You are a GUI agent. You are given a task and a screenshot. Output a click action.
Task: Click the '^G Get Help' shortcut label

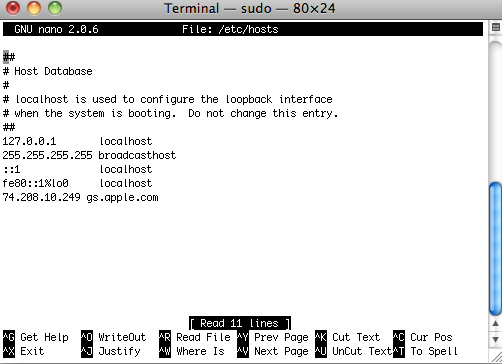point(36,337)
